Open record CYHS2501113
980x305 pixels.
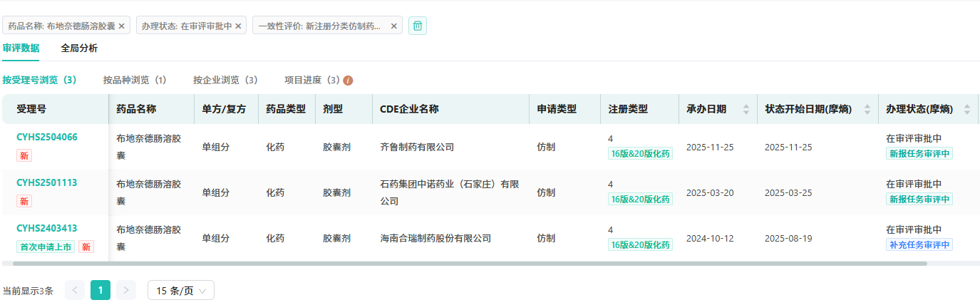[47, 182]
